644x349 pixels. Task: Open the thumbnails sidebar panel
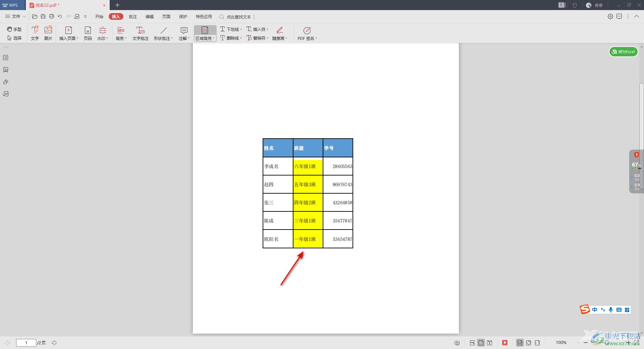[6, 70]
